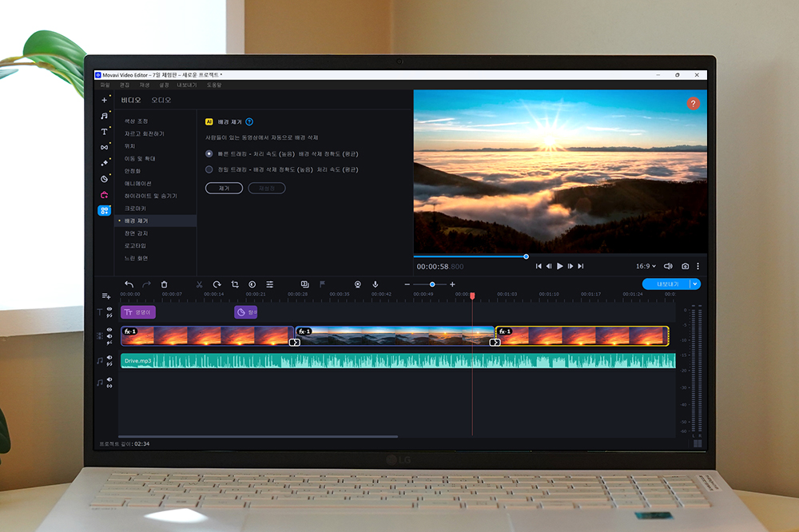The width and height of the screenshot is (799, 532).
Task: Click the red playhead marker on ruler
Action: (x=472, y=296)
